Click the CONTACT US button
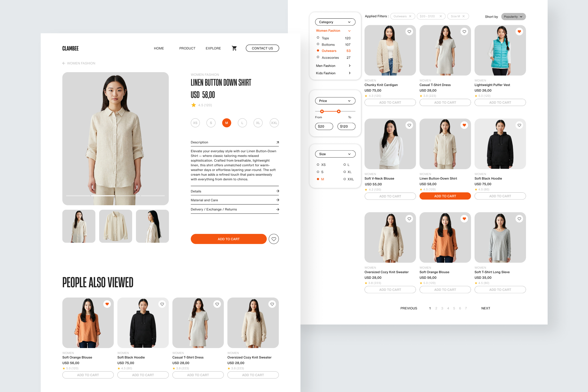588x392 pixels. click(262, 48)
